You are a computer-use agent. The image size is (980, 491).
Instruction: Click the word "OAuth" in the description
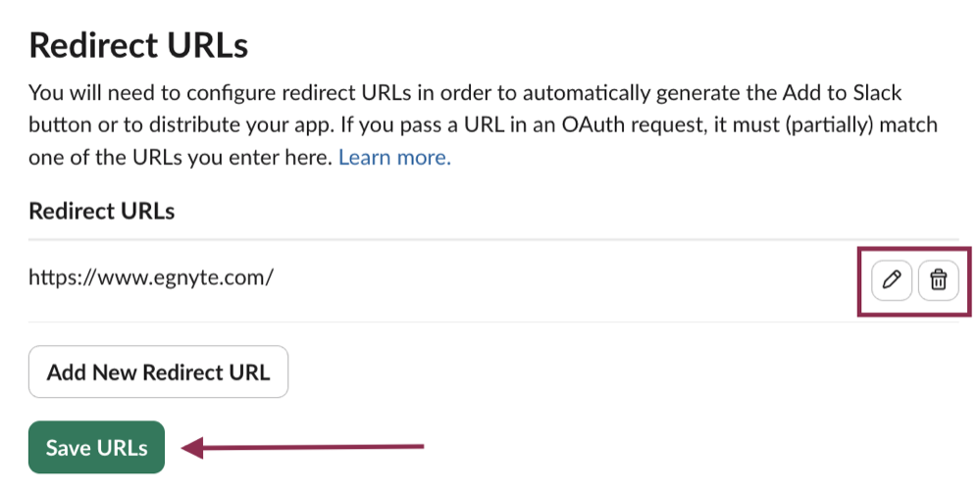593,124
